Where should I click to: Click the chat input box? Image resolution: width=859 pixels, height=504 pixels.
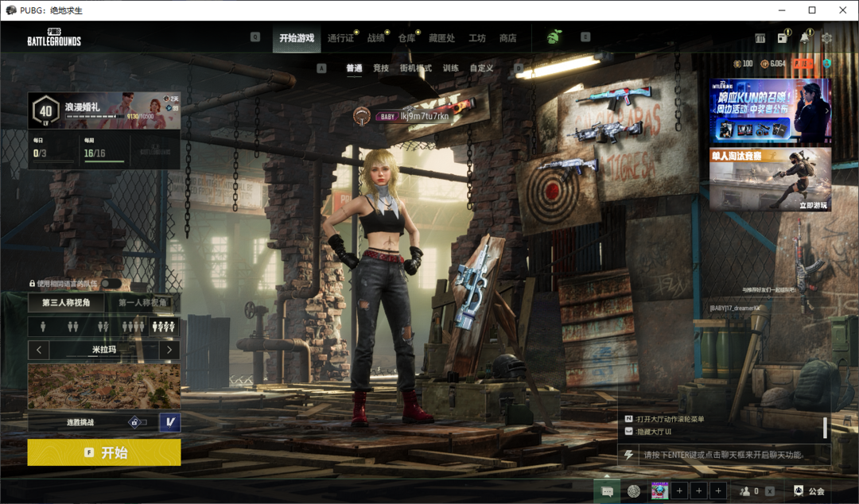(734, 455)
